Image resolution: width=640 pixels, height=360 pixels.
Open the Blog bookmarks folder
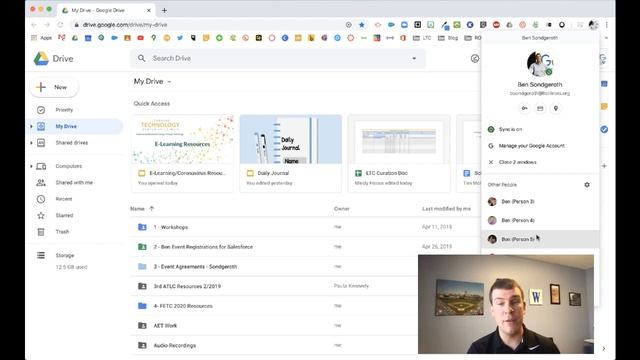(448, 38)
